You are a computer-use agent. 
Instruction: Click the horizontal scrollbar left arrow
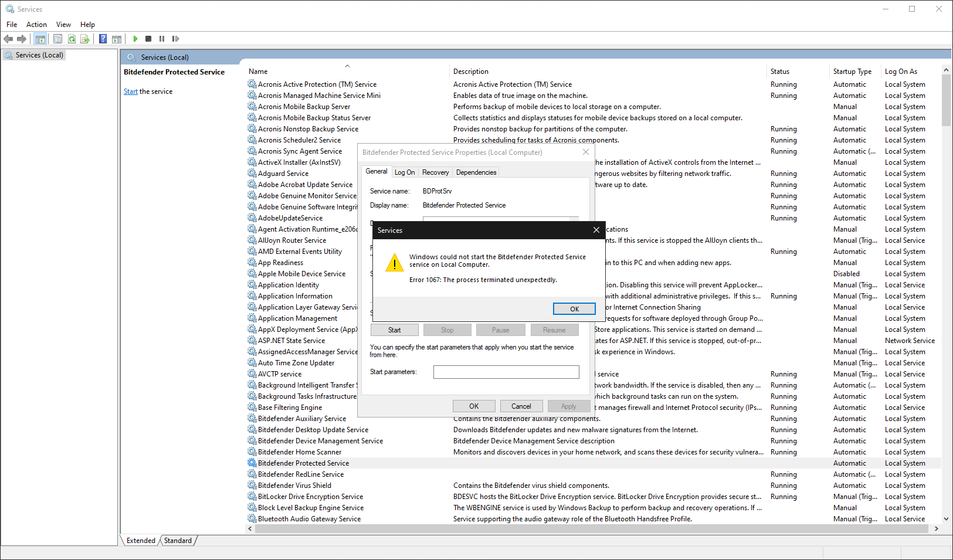[250, 528]
